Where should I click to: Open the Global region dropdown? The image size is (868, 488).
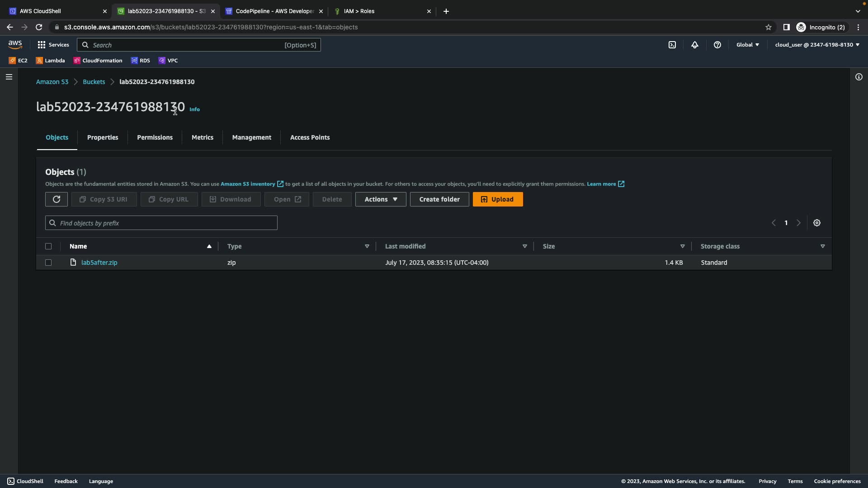748,45
